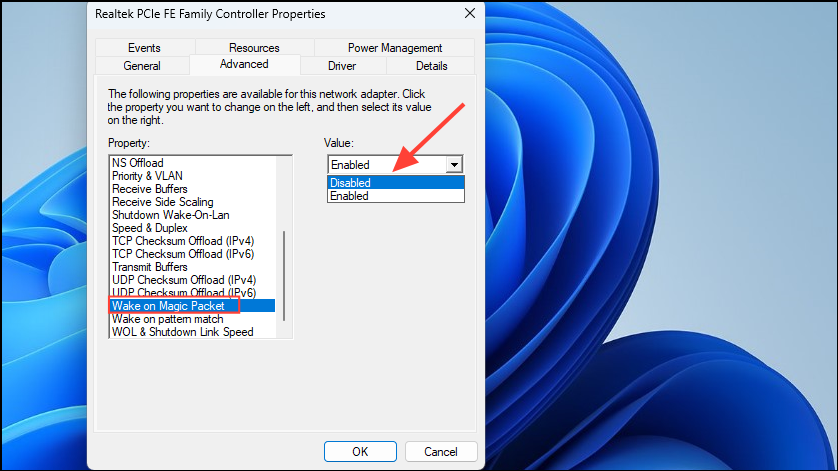This screenshot has width=838, height=471.
Task: Select Wake on pattern match property
Action: (x=168, y=319)
